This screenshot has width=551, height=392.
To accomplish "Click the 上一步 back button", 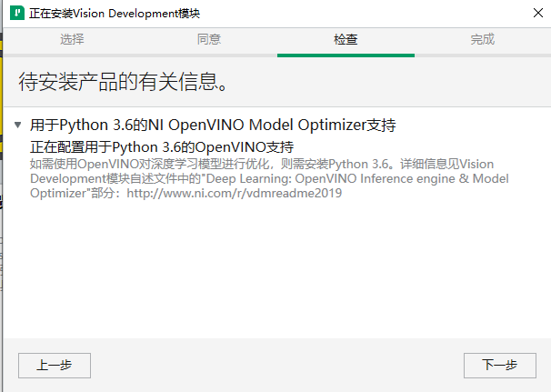I will pyautogui.click(x=55, y=366).
